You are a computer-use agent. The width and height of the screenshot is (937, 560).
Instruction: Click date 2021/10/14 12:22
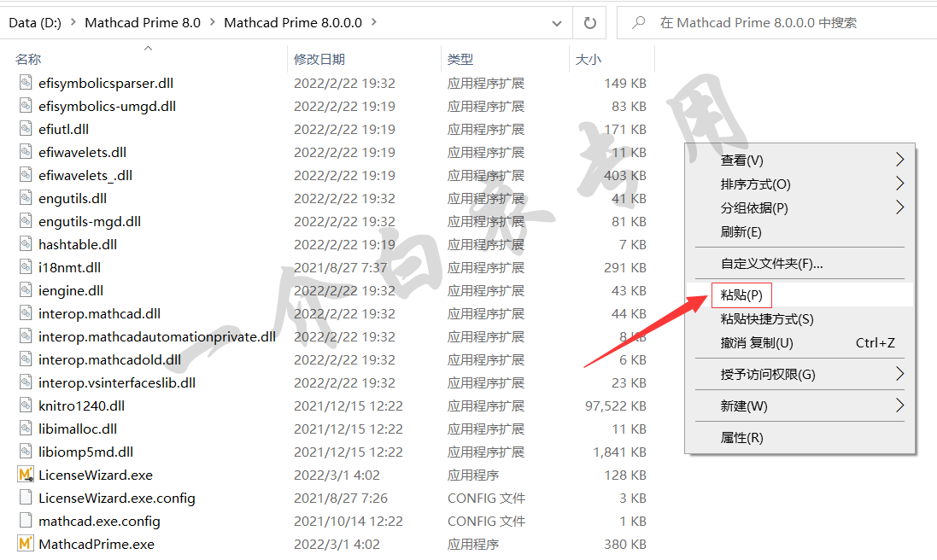pyautogui.click(x=348, y=522)
